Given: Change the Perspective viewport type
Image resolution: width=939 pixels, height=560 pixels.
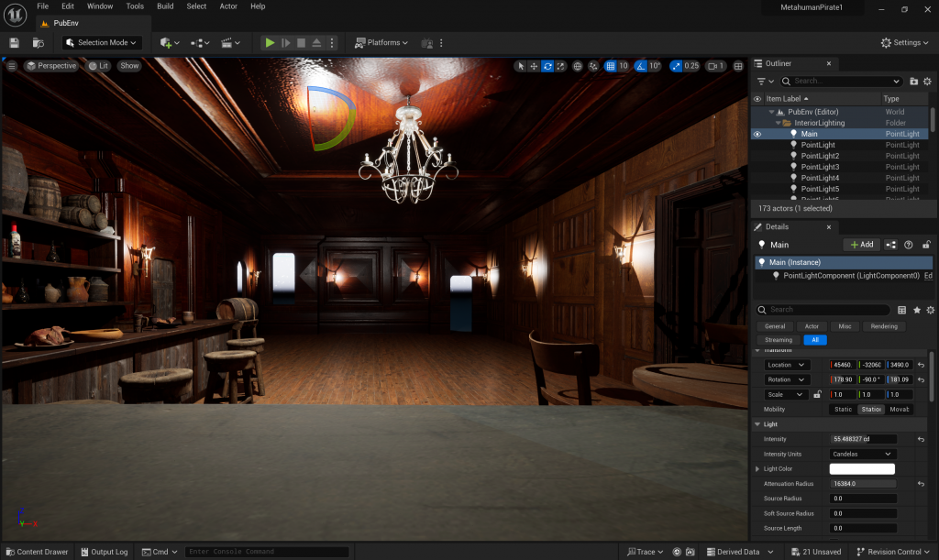Looking at the screenshot, I should click(x=51, y=66).
